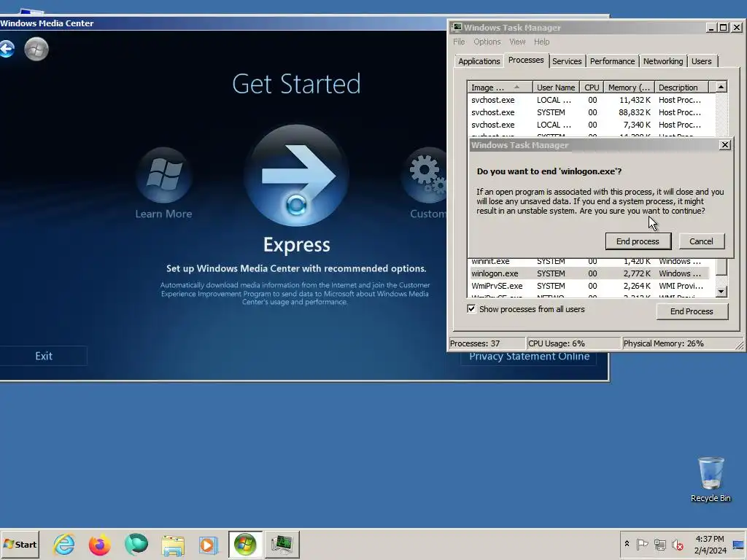Sort by User Name column

point(556,87)
